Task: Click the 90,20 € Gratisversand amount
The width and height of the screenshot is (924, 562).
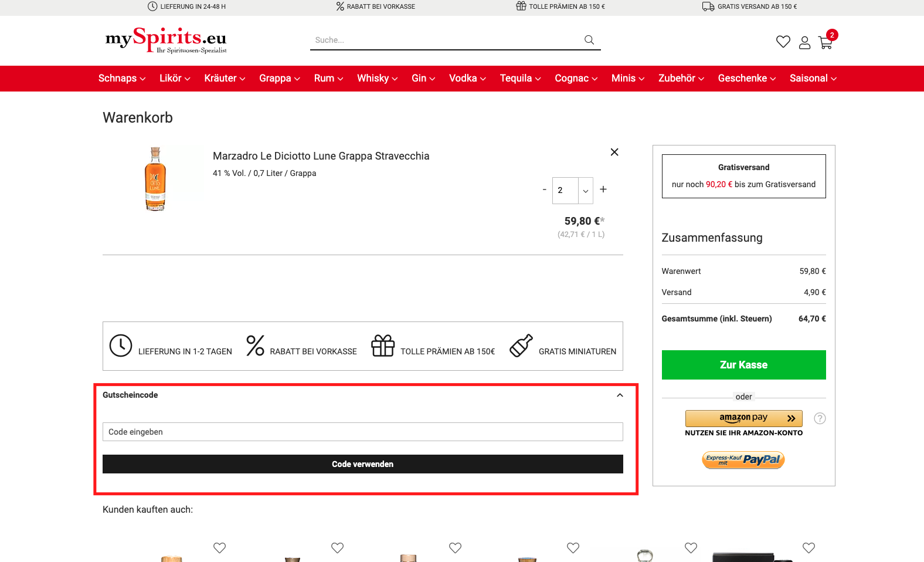Action: point(719,184)
